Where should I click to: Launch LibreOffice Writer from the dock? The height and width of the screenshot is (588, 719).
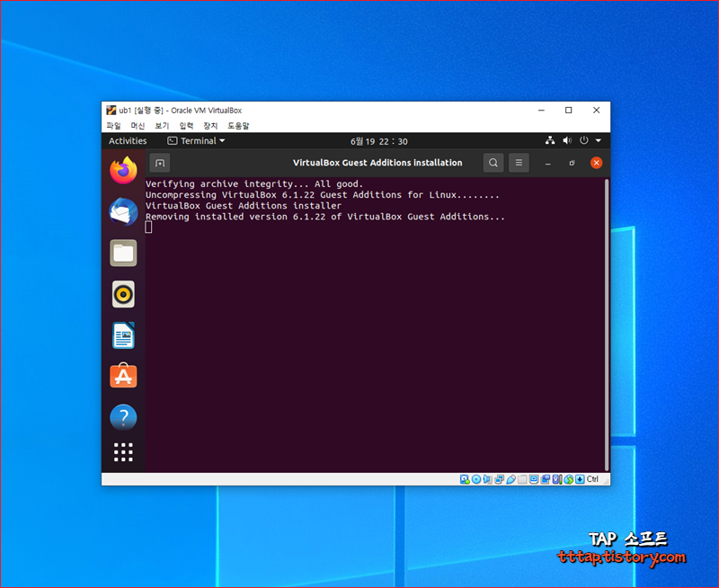pyautogui.click(x=123, y=335)
